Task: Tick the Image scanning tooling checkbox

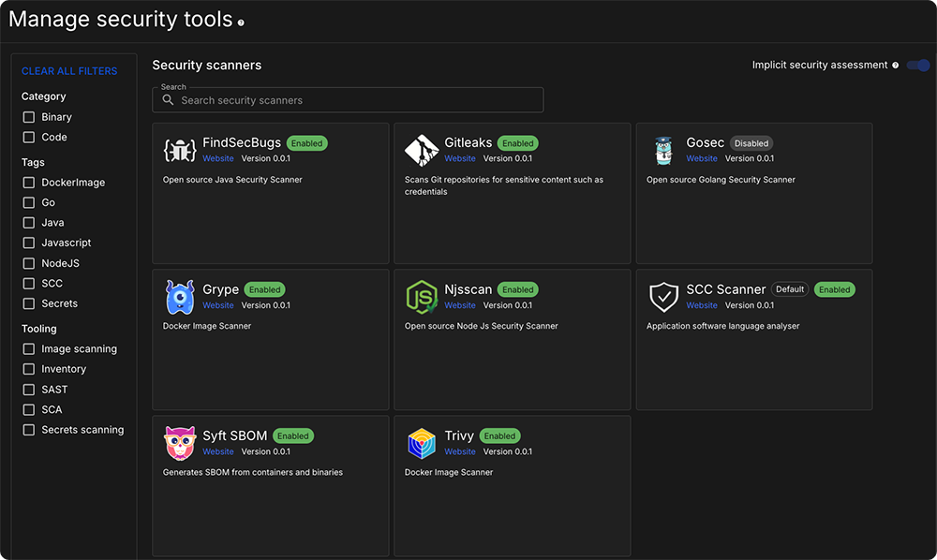Action: (x=29, y=348)
